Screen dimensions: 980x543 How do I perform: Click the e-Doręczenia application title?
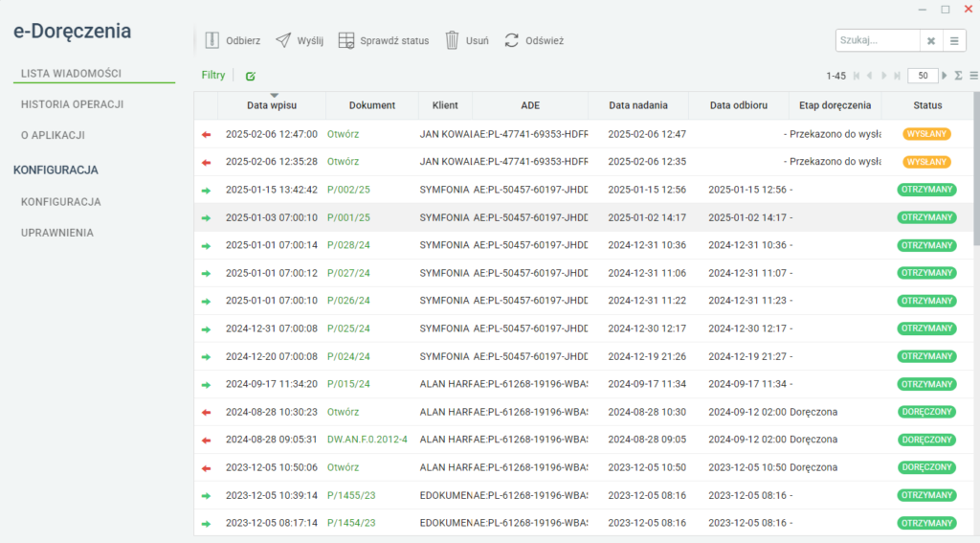[x=73, y=32]
